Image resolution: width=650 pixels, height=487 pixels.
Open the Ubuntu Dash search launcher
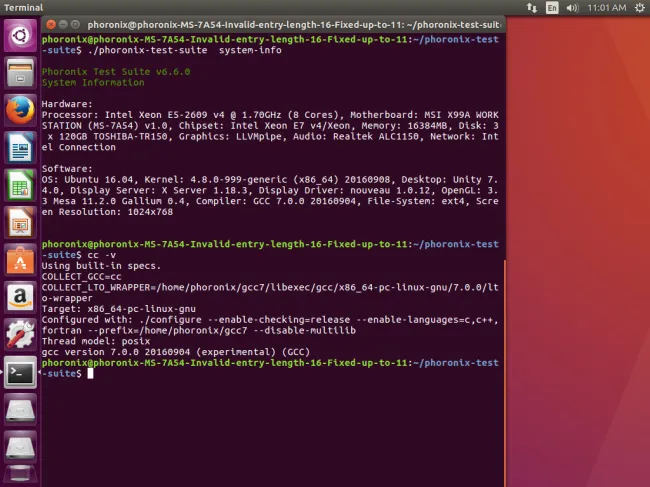coord(20,36)
